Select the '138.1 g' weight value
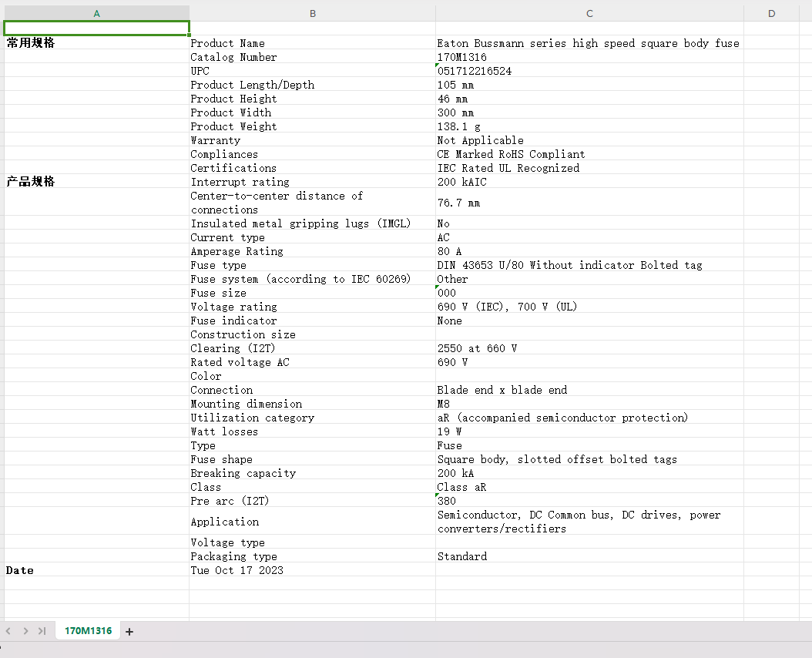This screenshot has width=812, height=658. point(590,126)
